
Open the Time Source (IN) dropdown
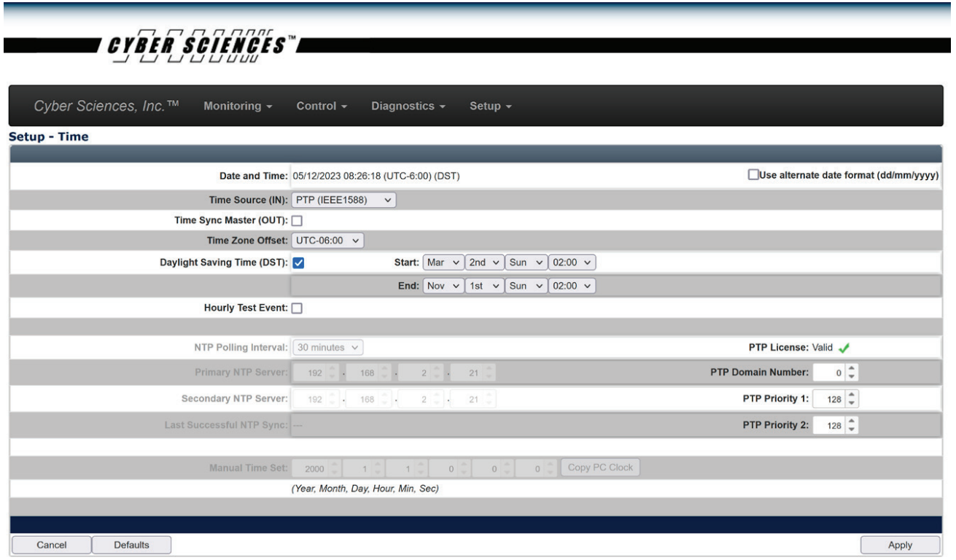pos(344,200)
